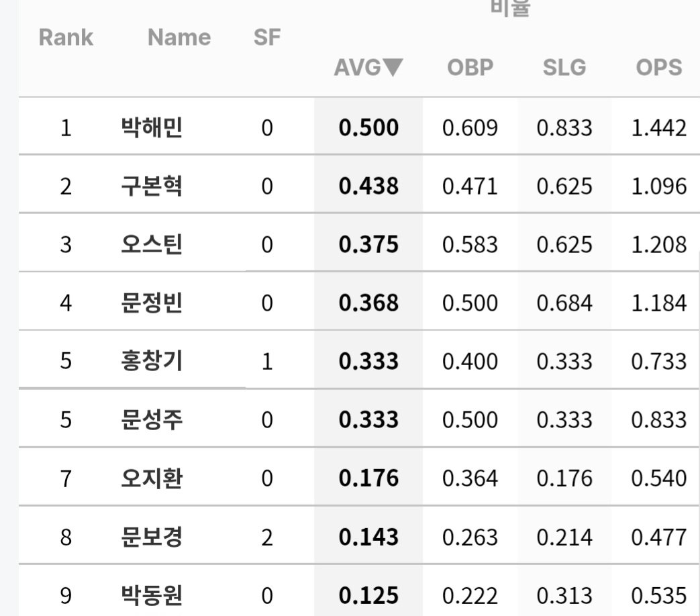Open the 홍창기 player page
700x616 pixels.
click(x=152, y=360)
